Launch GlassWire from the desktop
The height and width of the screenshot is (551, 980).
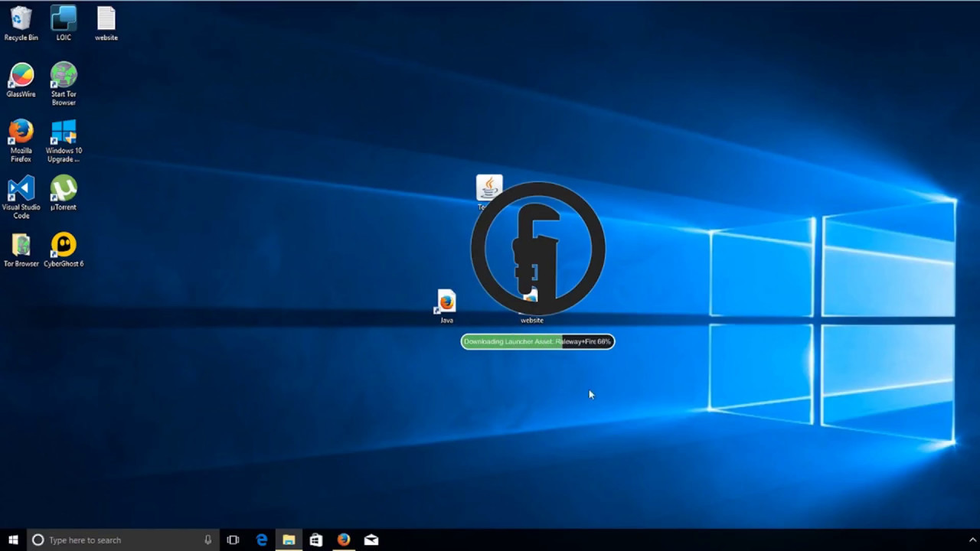point(21,76)
